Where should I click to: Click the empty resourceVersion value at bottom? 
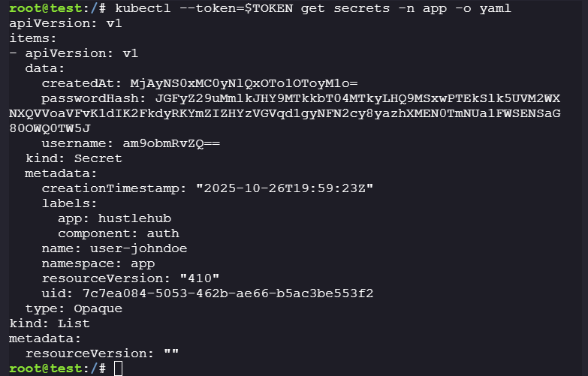(x=170, y=353)
